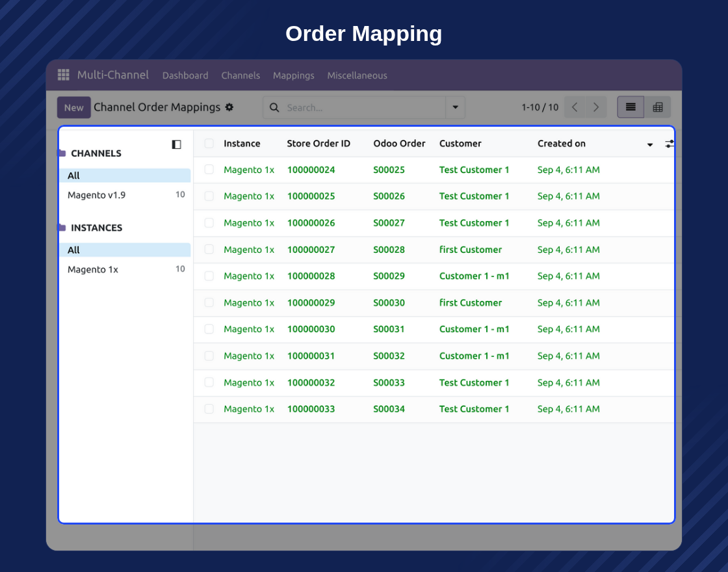Sort by the Instance column header
This screenshot has width=728, height=572.
coord(242,144)
